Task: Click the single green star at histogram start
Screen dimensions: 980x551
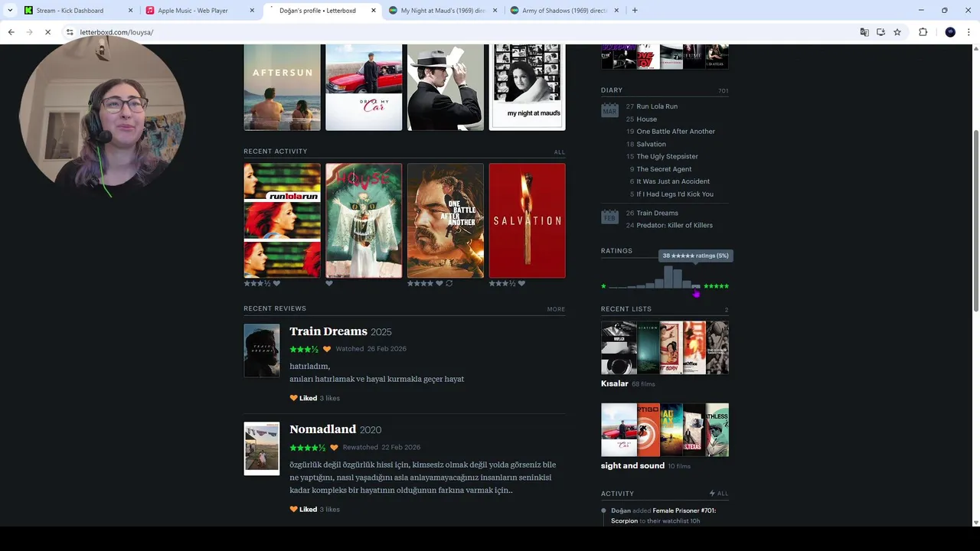Action: pyautogui.click(x=603, y=286)
